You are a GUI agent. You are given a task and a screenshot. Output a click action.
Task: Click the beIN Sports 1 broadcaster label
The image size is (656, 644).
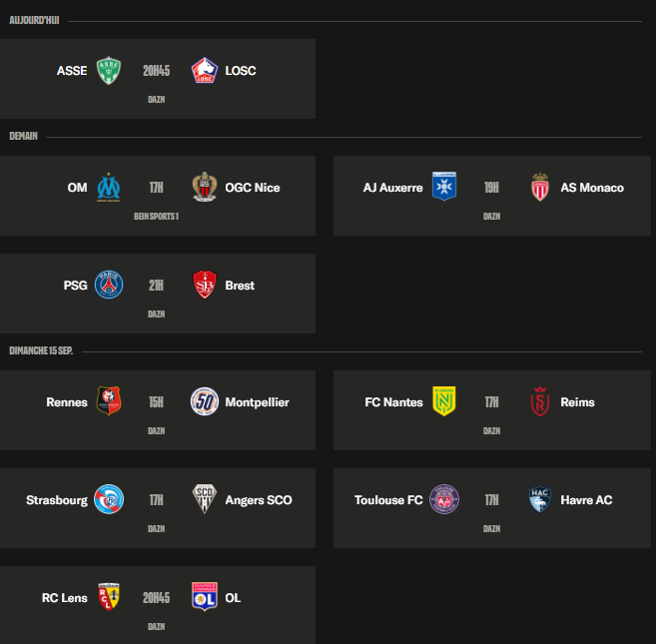pos(156,216)
